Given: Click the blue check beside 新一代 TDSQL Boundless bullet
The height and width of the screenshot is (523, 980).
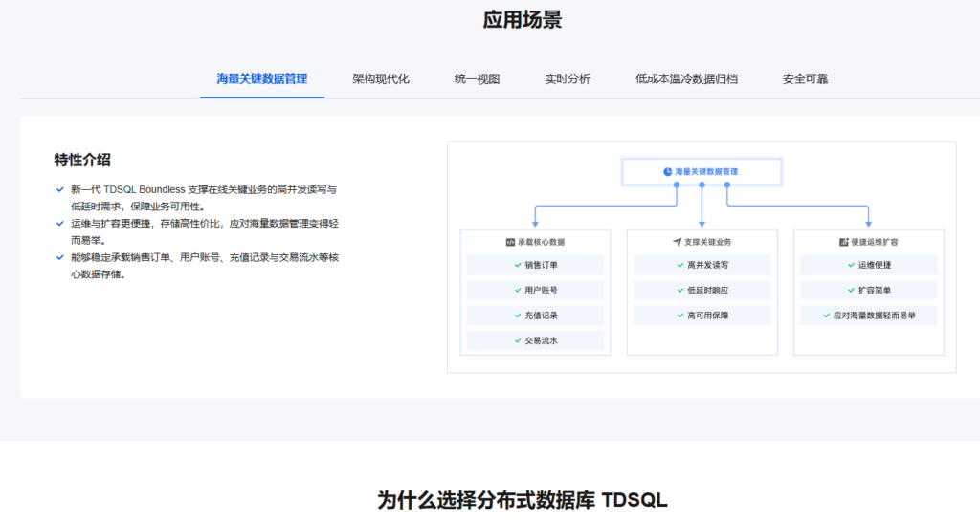Looking at the screenshot, I should pyautogui.click(x=60, y=189).
